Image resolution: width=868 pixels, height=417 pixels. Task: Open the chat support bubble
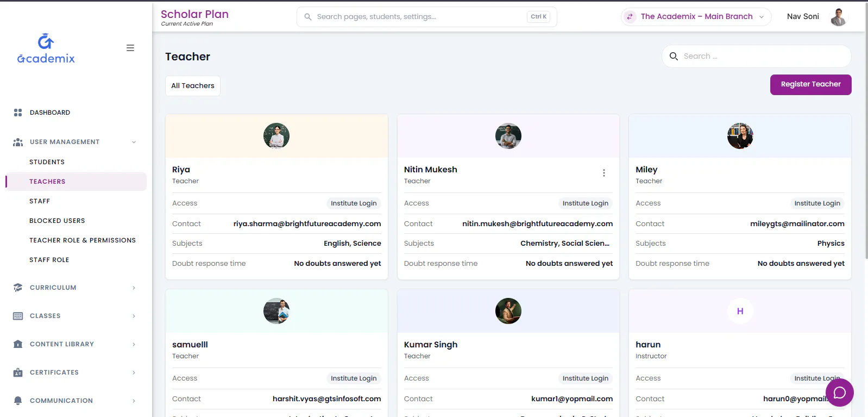click(840, 393)
